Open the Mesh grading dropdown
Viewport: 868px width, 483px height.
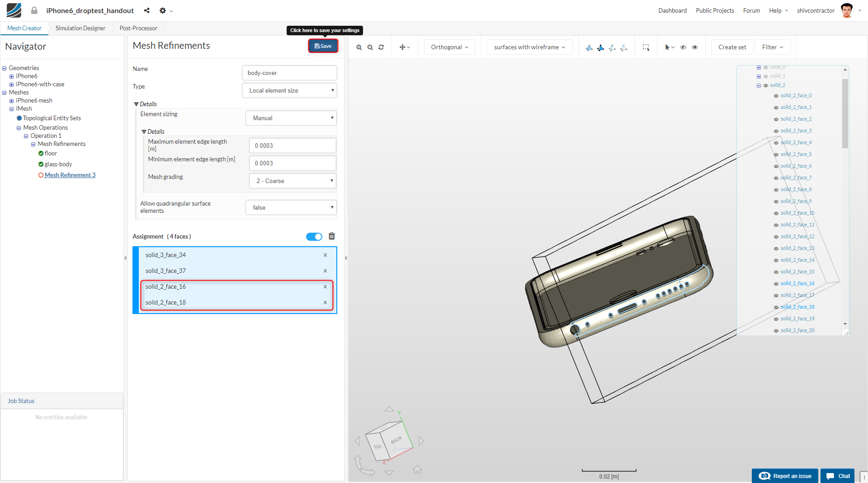(x=292, y=181)
